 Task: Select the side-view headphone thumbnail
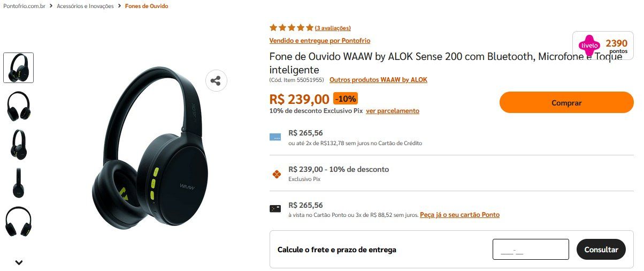point(19,183)
